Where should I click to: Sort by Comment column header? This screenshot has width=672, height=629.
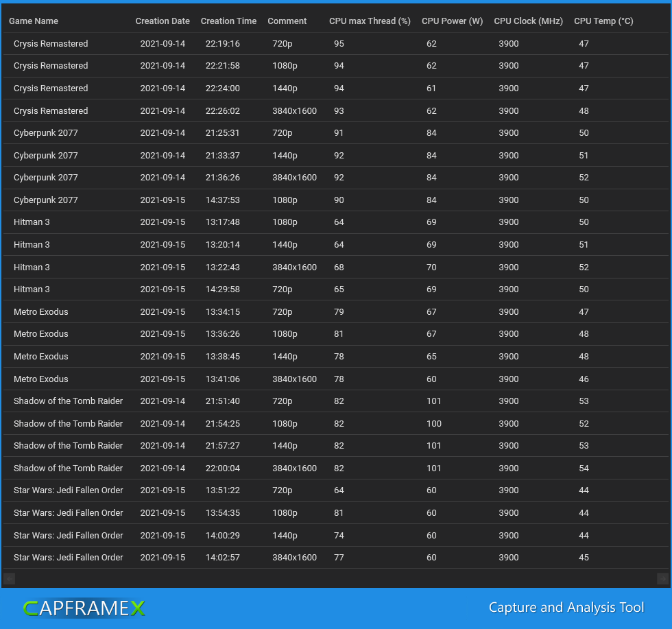pos(287,21)
